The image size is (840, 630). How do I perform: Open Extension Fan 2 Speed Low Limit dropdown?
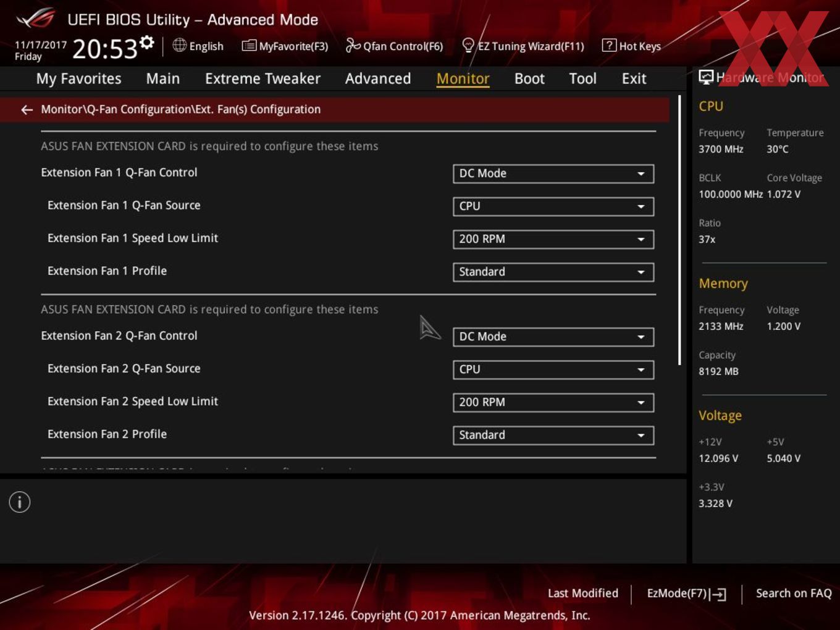553,402
